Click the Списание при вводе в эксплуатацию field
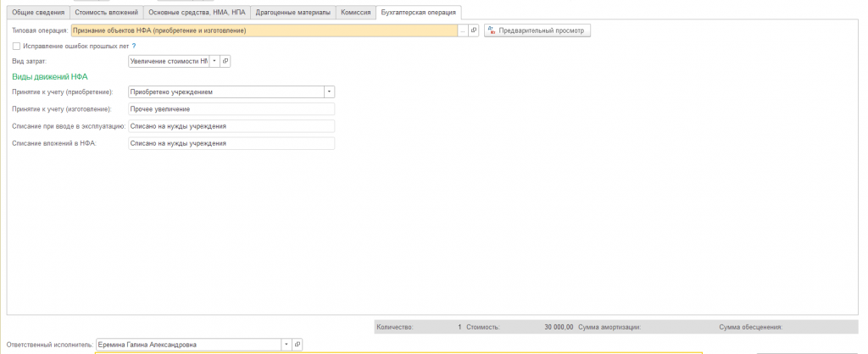 pos(231,126)
